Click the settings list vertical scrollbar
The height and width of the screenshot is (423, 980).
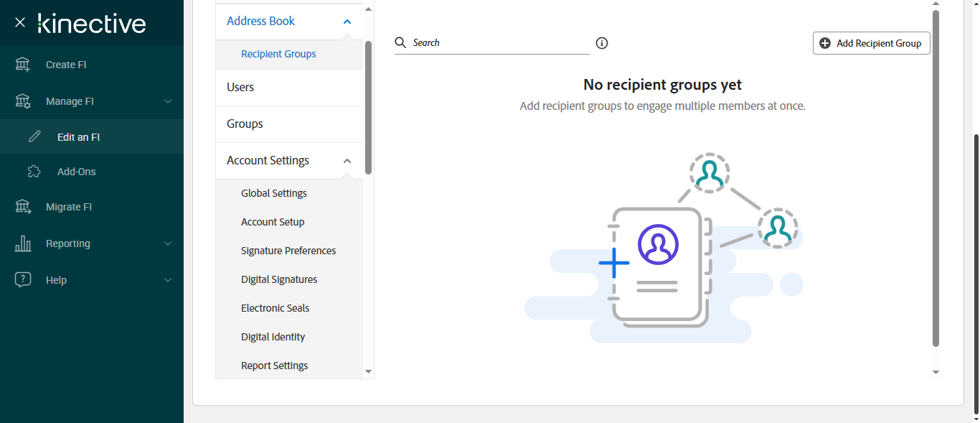(x=368, y=108)
